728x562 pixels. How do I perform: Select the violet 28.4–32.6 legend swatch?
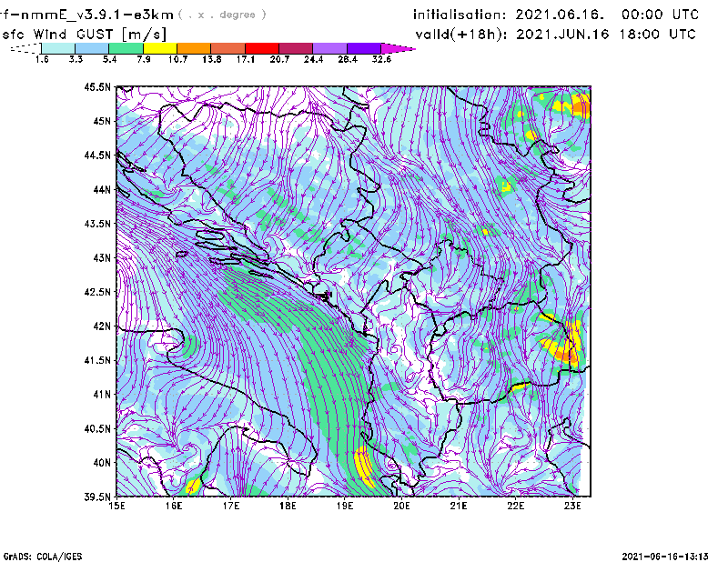tap(364, 48)
